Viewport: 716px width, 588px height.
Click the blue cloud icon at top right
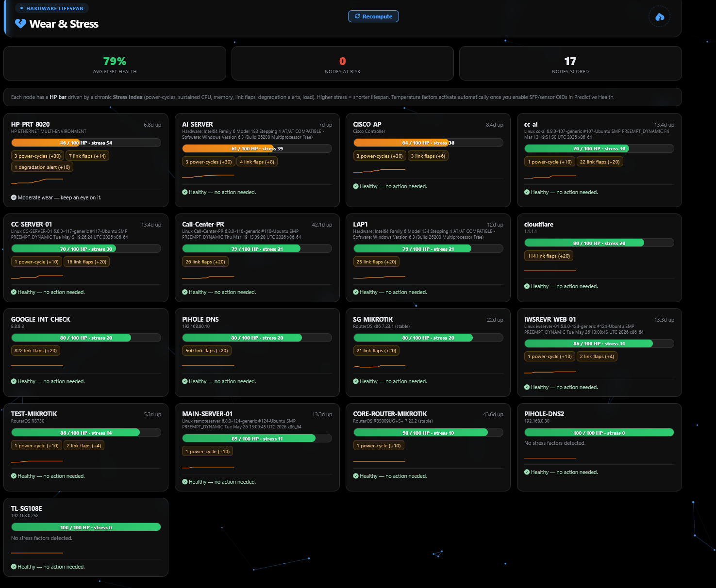point(660,17)
